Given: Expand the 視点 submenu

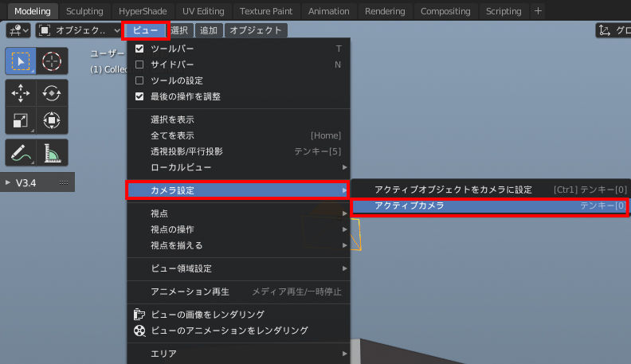Looking at the screenshot, I should point(238,213).
